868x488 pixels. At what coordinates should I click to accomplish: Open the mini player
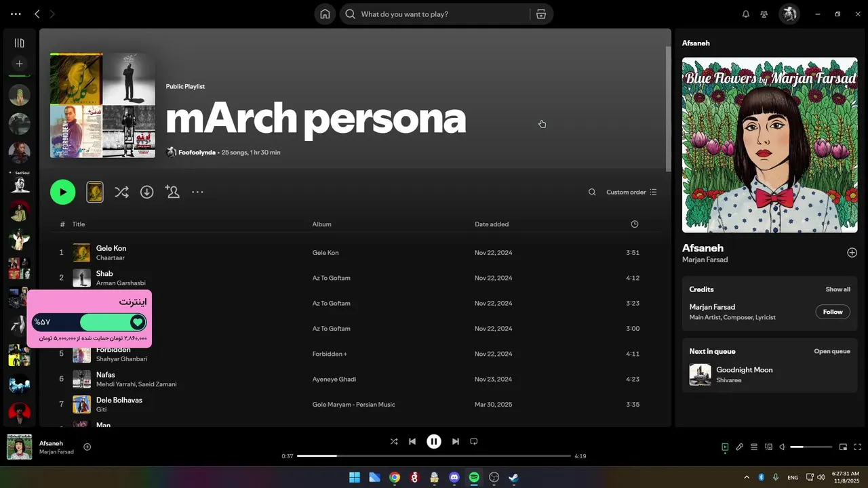tap(843, 447)
